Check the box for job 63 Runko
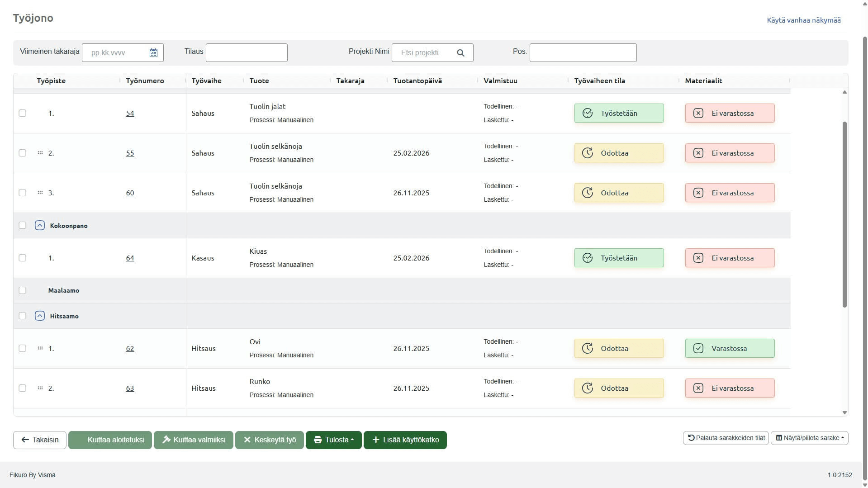 (x=23, y=388)
